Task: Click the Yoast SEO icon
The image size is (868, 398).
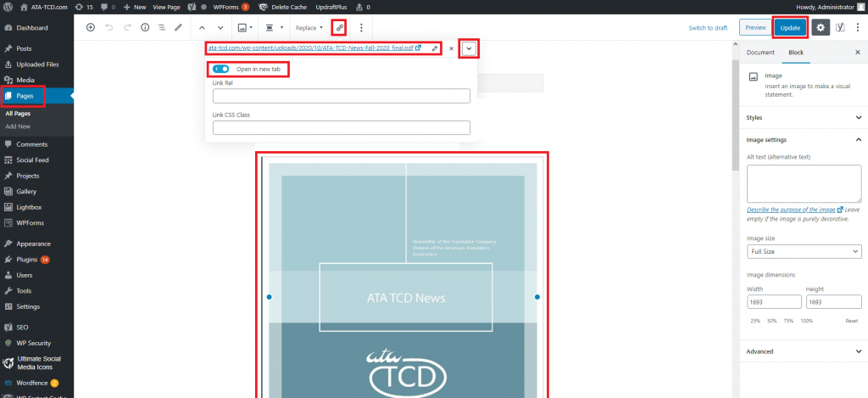Action: [x=840, y=28]
